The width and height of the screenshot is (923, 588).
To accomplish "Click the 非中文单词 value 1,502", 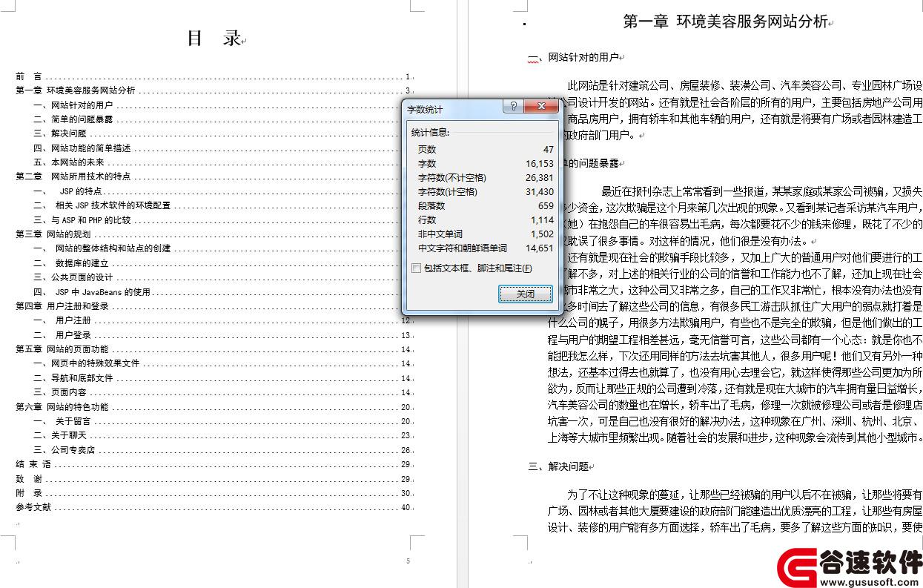I will 542,234.
